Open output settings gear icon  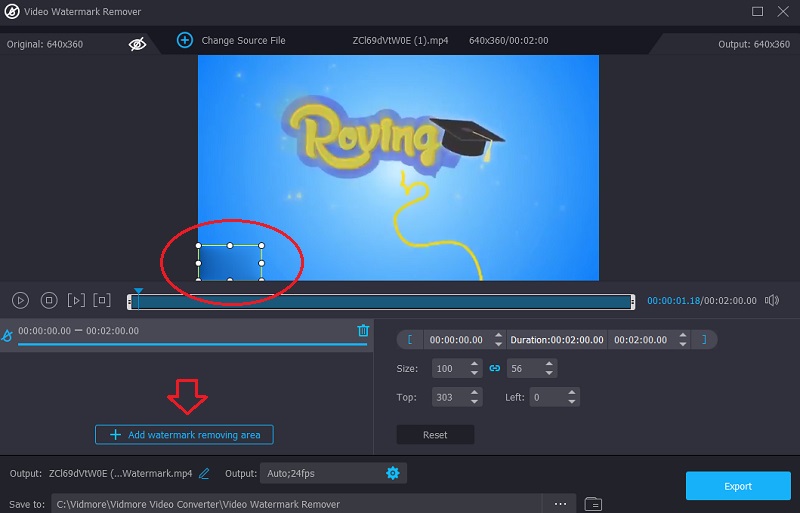coord(392,473)
